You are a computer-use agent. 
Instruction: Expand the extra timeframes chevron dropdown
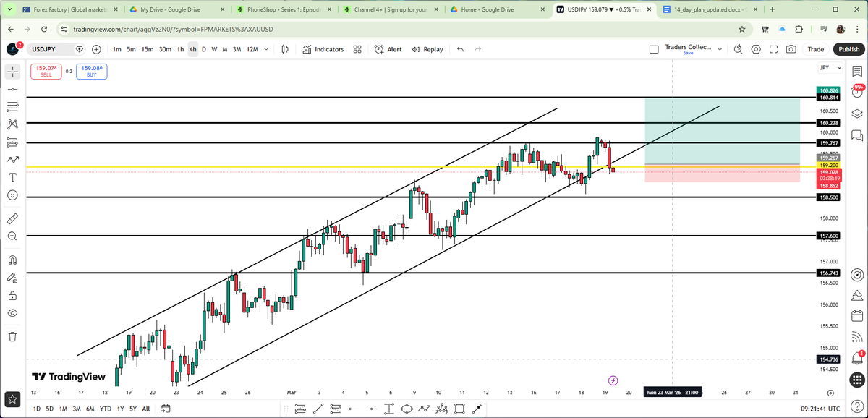tap(265, 49)
